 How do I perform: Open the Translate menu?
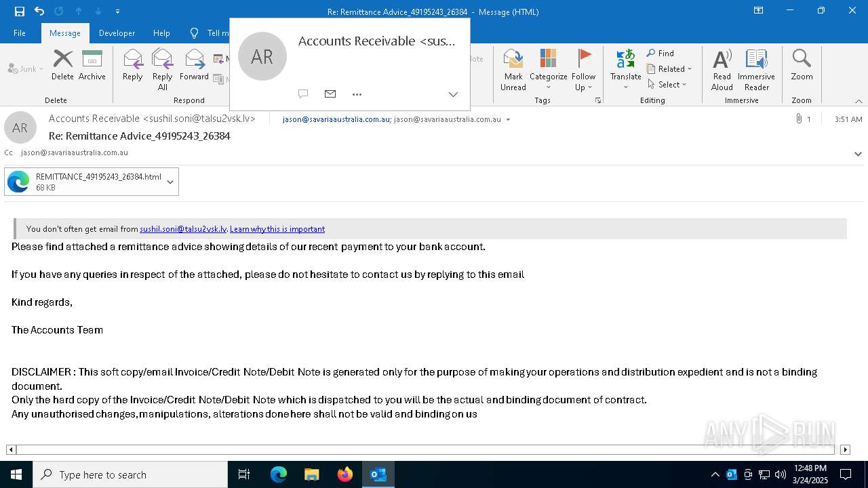click(625, 69)
